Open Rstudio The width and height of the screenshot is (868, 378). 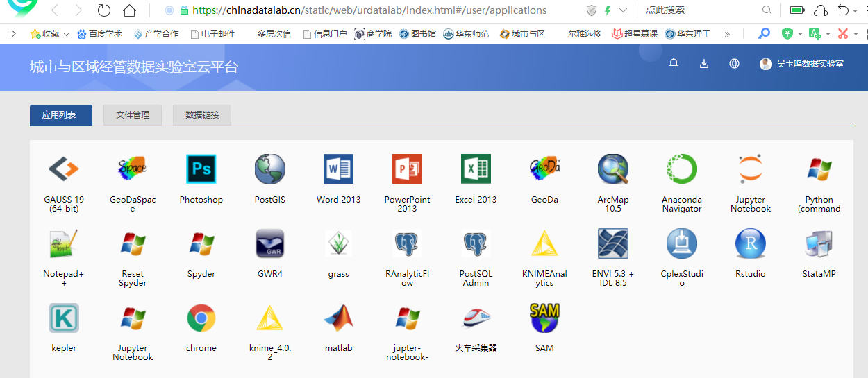pos(751,243)
